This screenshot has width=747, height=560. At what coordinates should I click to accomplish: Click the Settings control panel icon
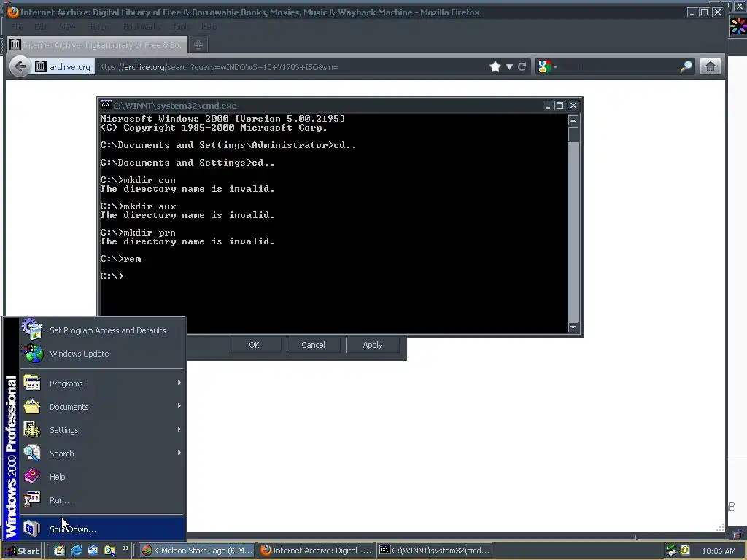coord(32,429)
